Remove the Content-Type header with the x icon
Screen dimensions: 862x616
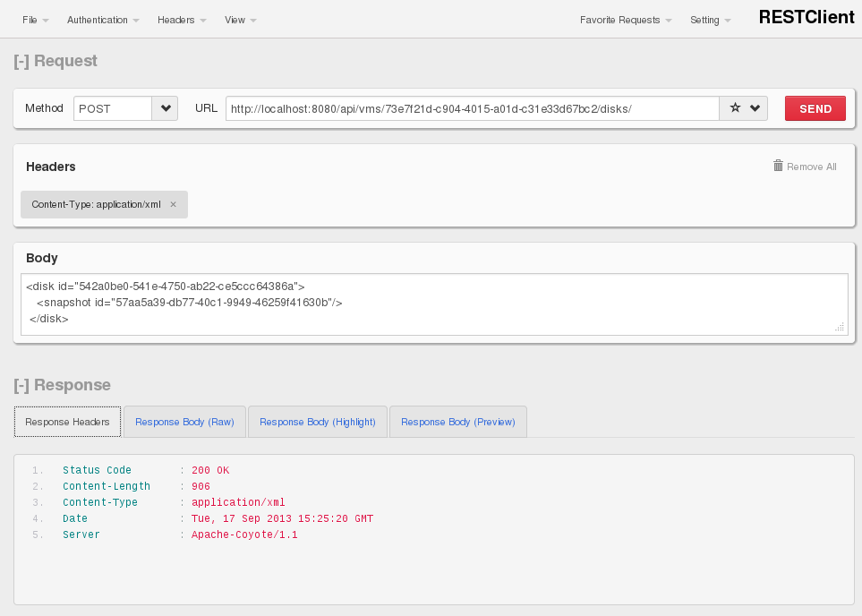tap(173, 204)
